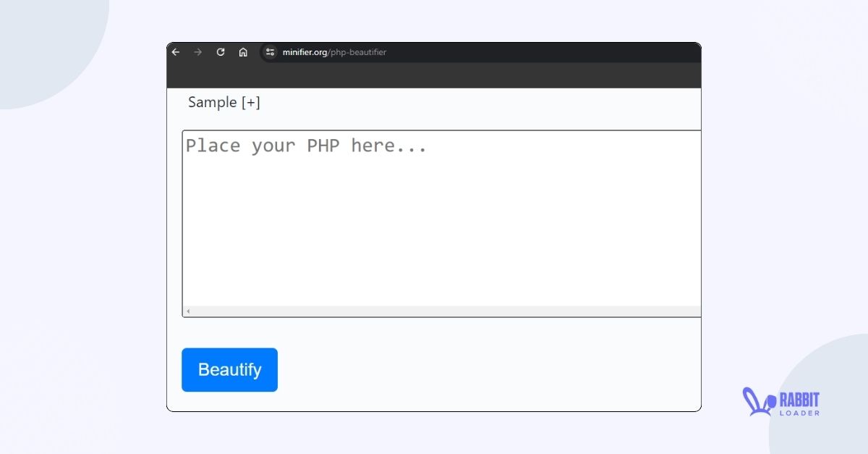Open site settings via the tune icon
The height and width of the screenshot is (454, 868).
(x=269, y=52)
